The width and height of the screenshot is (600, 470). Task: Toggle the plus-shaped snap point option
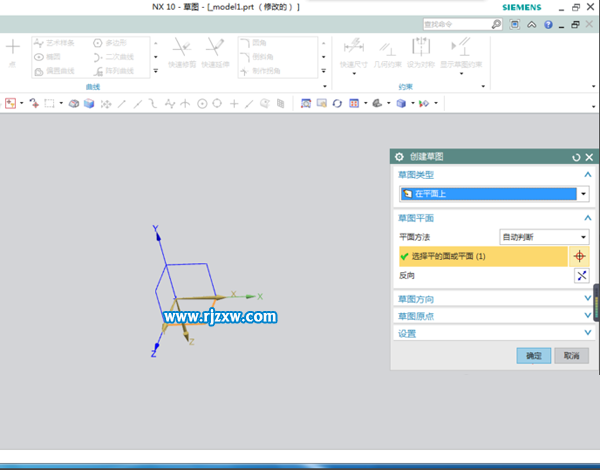pos(234,103)
